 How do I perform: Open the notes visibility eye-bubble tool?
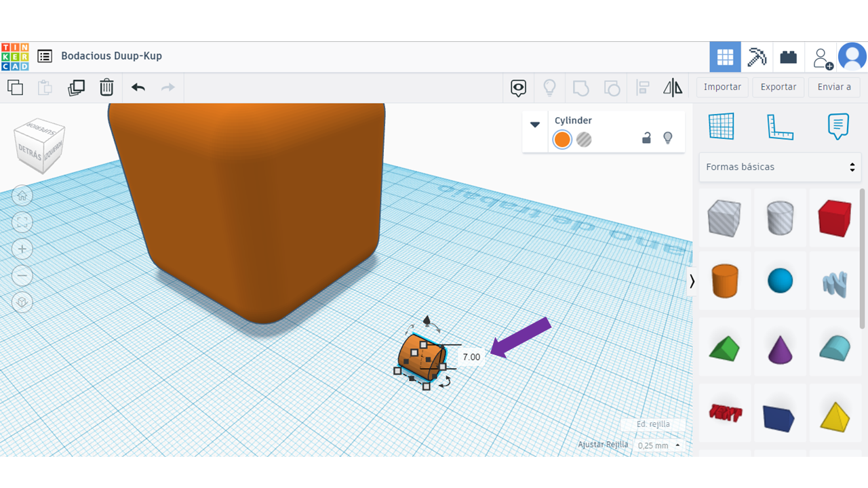click(519, 87)
